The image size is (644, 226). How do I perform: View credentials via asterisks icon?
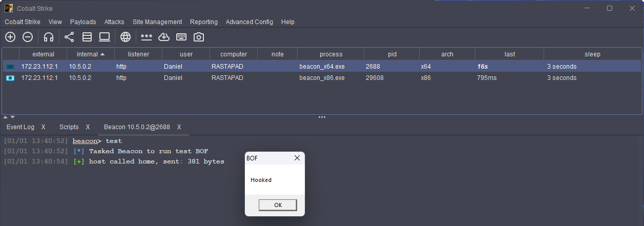tap(147, 37)
